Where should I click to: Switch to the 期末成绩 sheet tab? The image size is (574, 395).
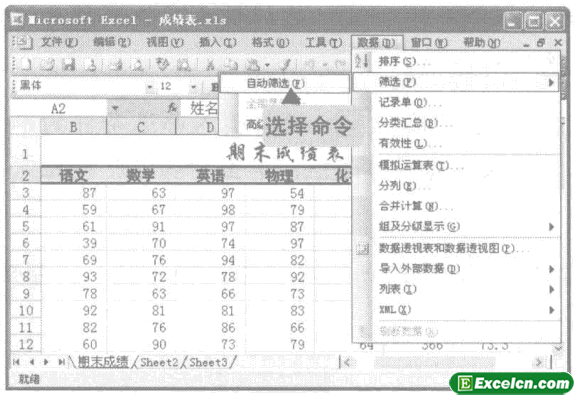point(103,362)
